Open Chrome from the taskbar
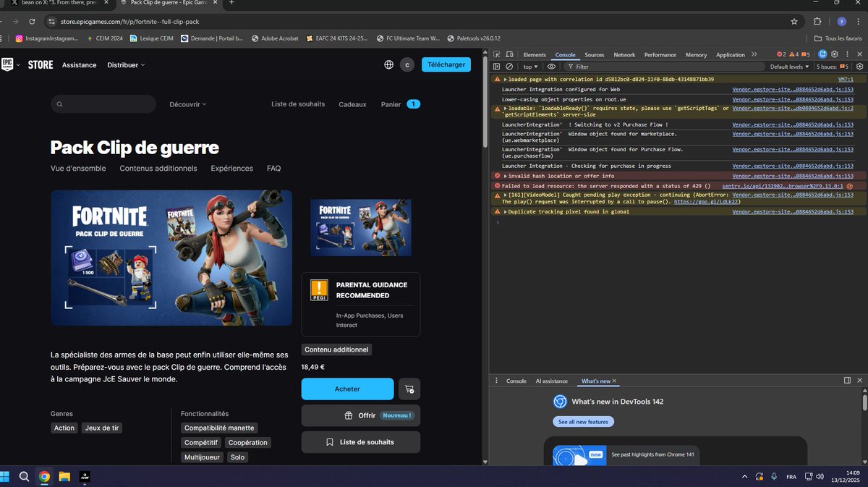Image resolution: width=868 pixels, height=487 pixels. coord(44,477)
